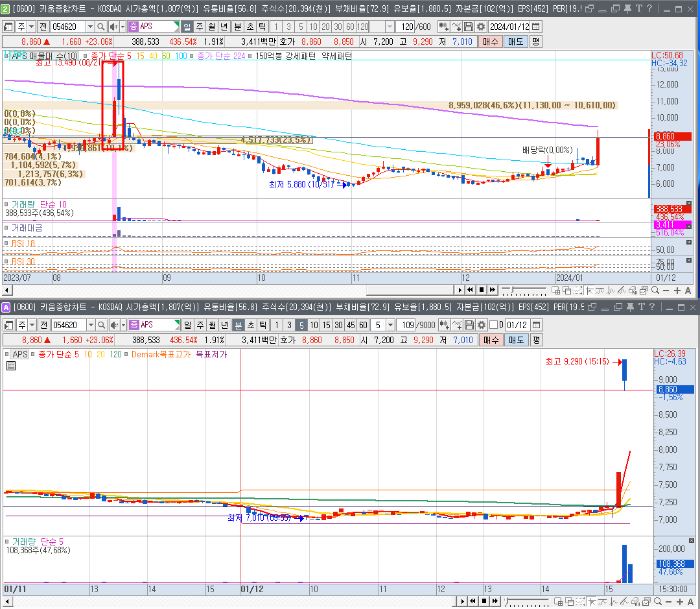Click play button in top chart replay controls

(460, 291)
